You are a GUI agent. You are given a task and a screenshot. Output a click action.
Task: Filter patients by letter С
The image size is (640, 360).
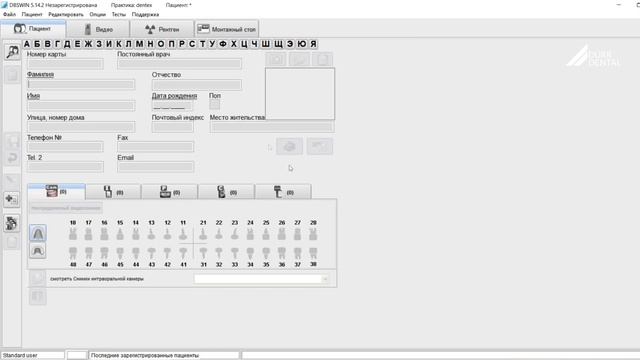pos(192,44)
